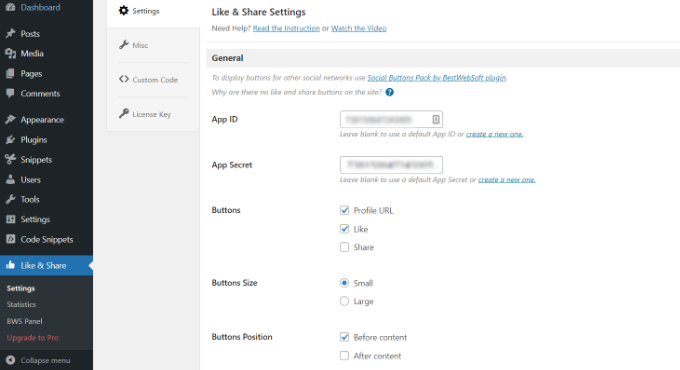Click the Posts pushpin icon

pyautogui.click(x=10, y=33)
